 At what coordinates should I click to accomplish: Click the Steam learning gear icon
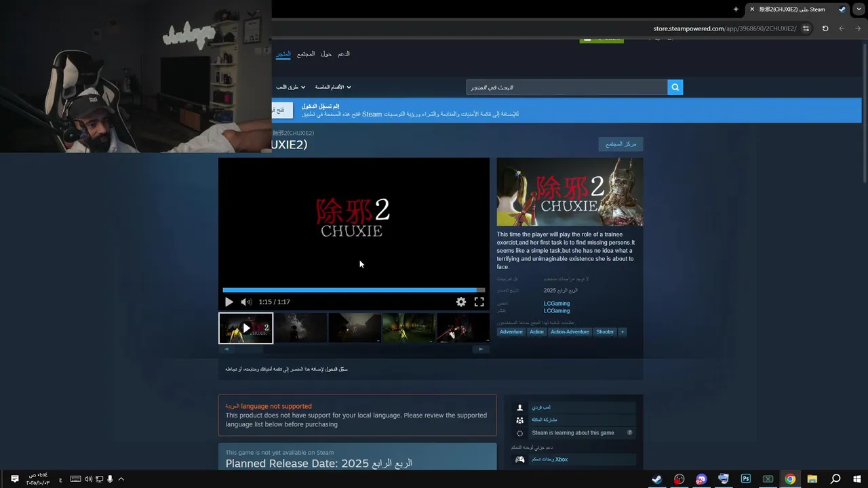point(520,433)
